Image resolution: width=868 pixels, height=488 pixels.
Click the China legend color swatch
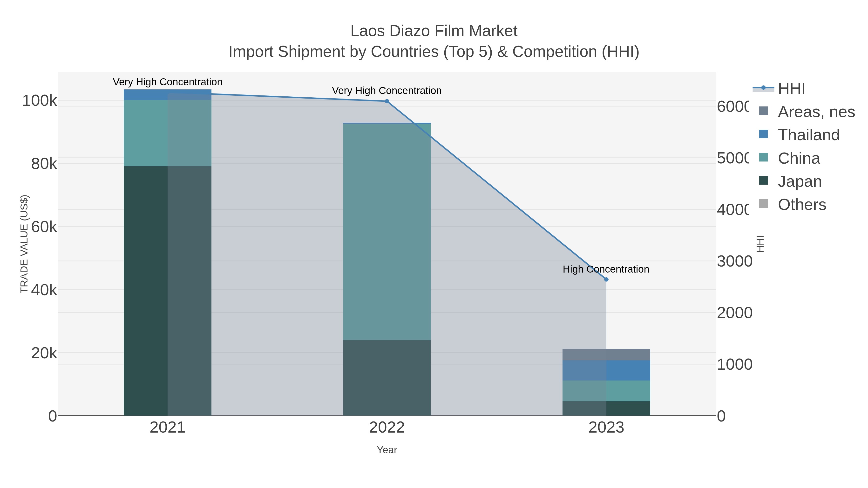coord(763,157)
